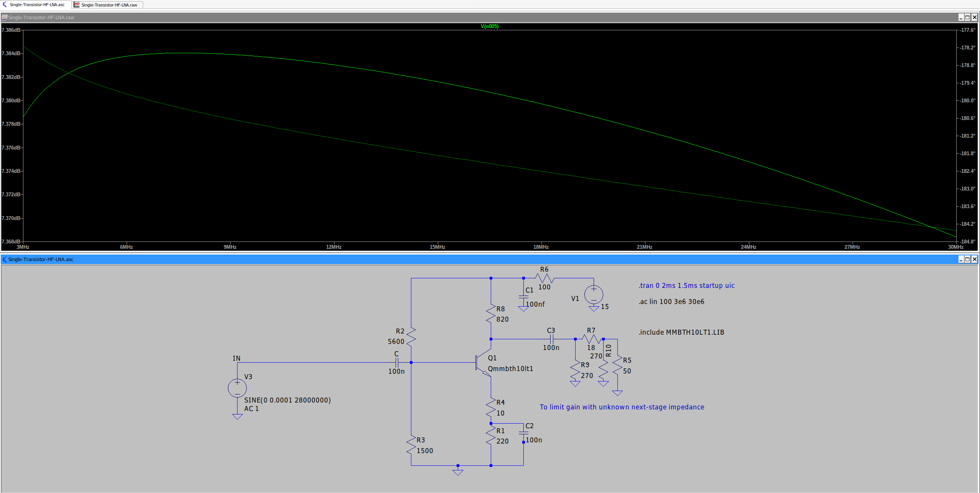This screenshot has width=980, height=493.
Task: Click the SINE(0 0.0001 28000000) value
Action: point(287,400)
